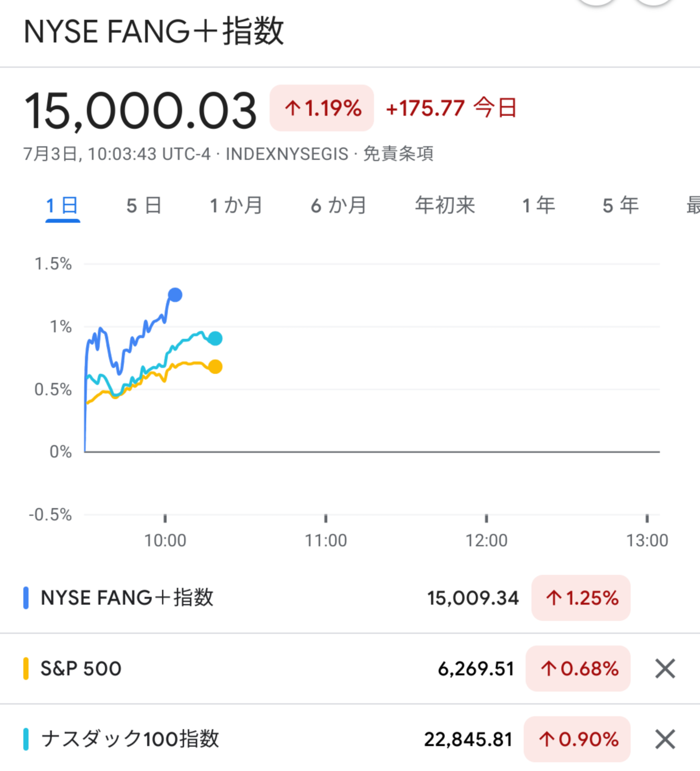Select the 年初来 time range tab
Image resolution: width=700 pixels, height=771 pixels.
[x=445, y=205]
